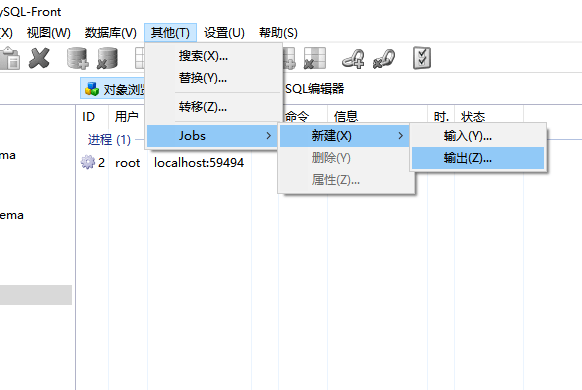Open the 设置(U) menu

click(224, 33)
